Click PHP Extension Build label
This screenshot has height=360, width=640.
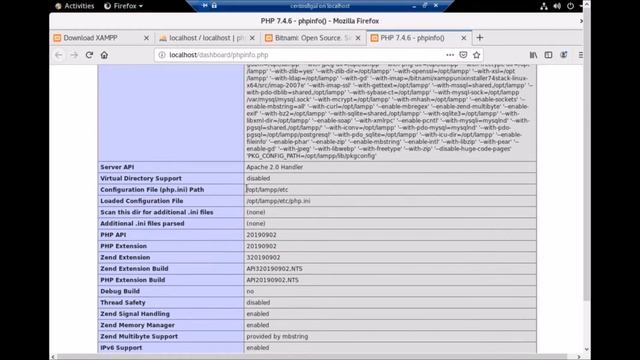point(133,280)
